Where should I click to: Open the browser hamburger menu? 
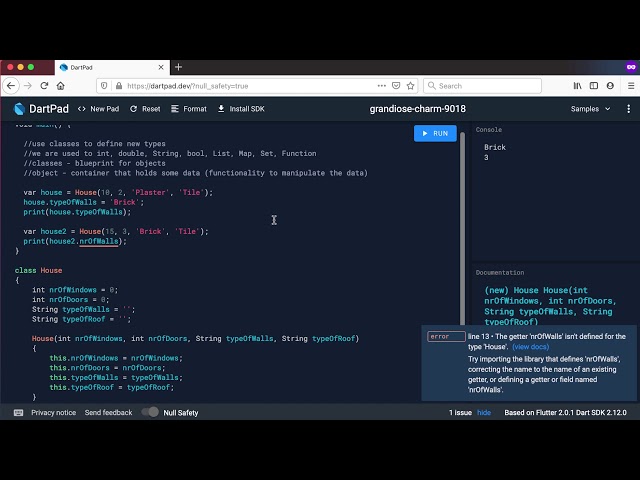pyautogui.click(x=631, y=86)
